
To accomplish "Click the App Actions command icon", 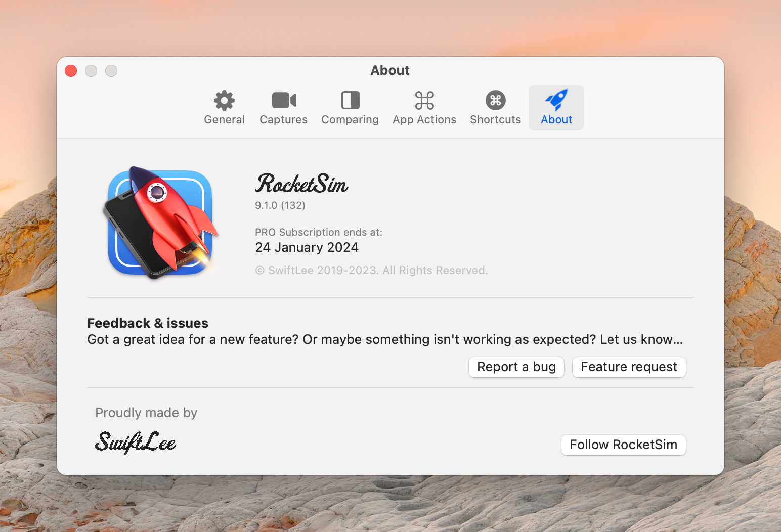I will coord(424,100).
